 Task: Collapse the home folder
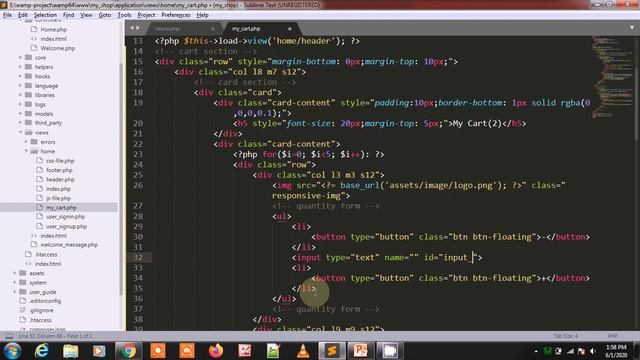[x=26, y=151]
